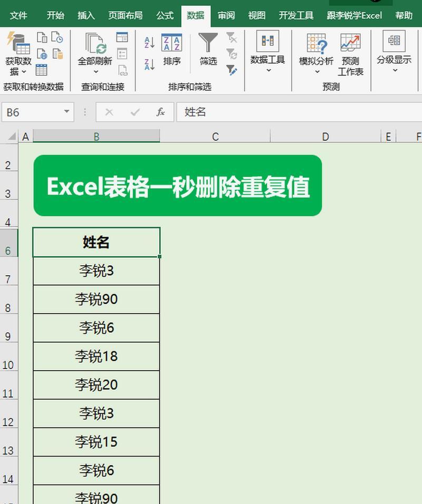Click the Reapply filter icon
This screenshot has width=422, height=504.
tap(232, 54)
